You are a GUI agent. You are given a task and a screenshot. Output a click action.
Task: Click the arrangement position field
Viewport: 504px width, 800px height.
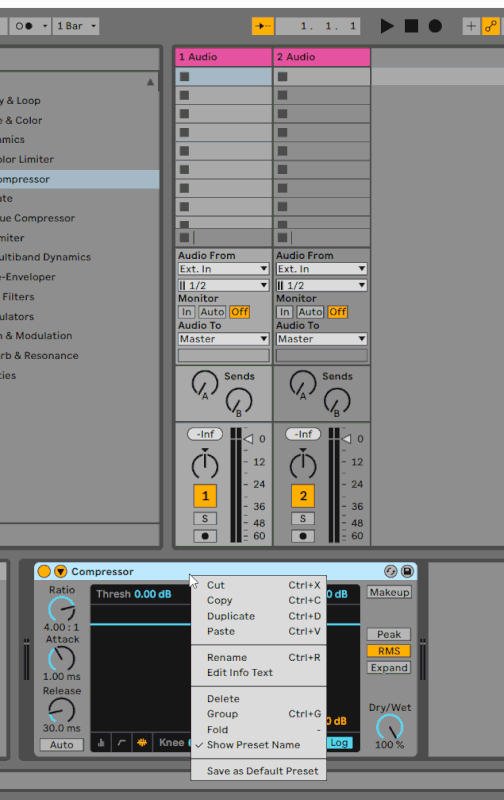pyautogui.click(x=318, y=26)
